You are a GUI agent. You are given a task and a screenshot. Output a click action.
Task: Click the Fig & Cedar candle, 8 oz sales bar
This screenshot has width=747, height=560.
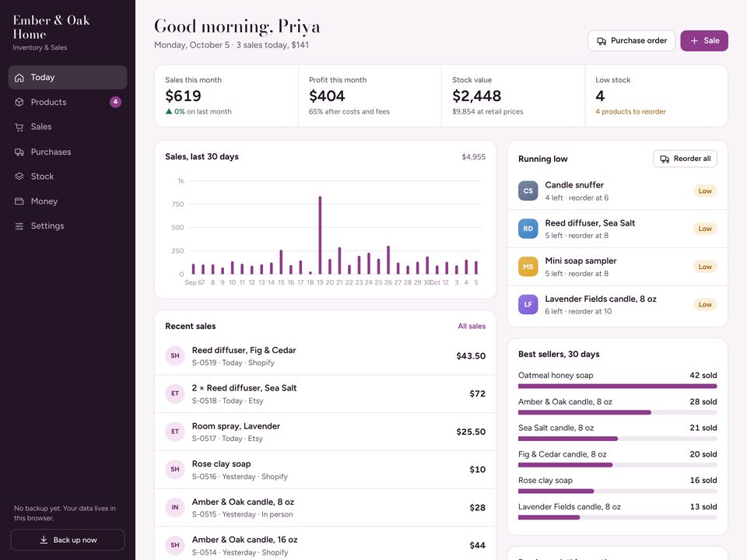pyautogui.click(x=617, y=465)
